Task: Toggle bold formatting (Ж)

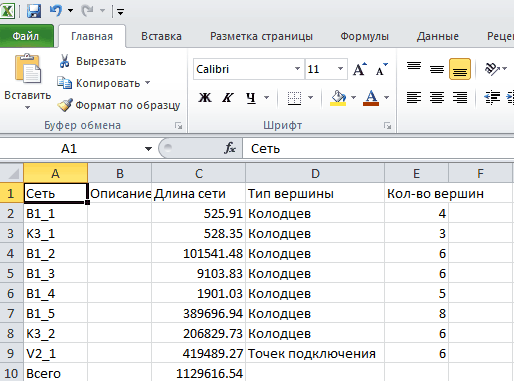Action: click(205, 98)
